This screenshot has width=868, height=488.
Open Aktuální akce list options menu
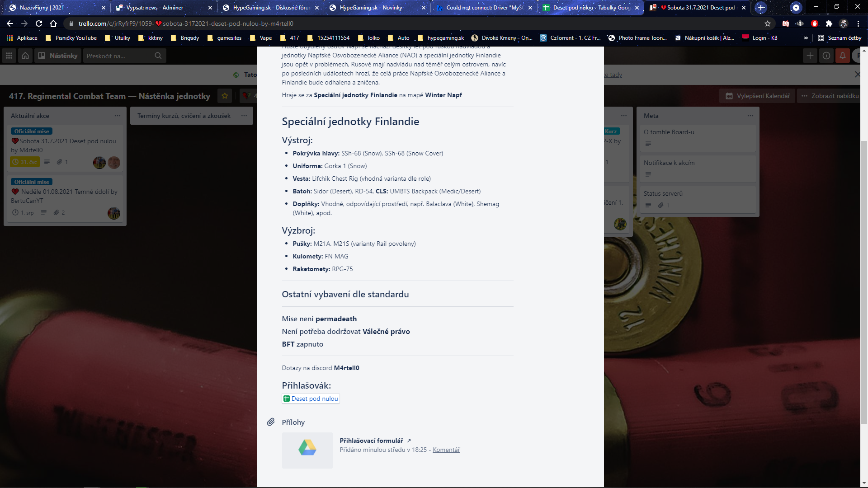[x=118, y=116]
